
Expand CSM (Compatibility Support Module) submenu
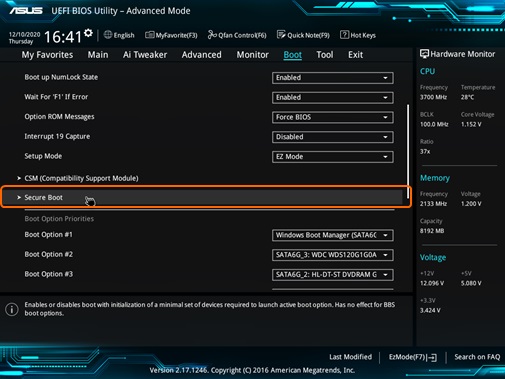pyautogui.click(x=78, y=178)
